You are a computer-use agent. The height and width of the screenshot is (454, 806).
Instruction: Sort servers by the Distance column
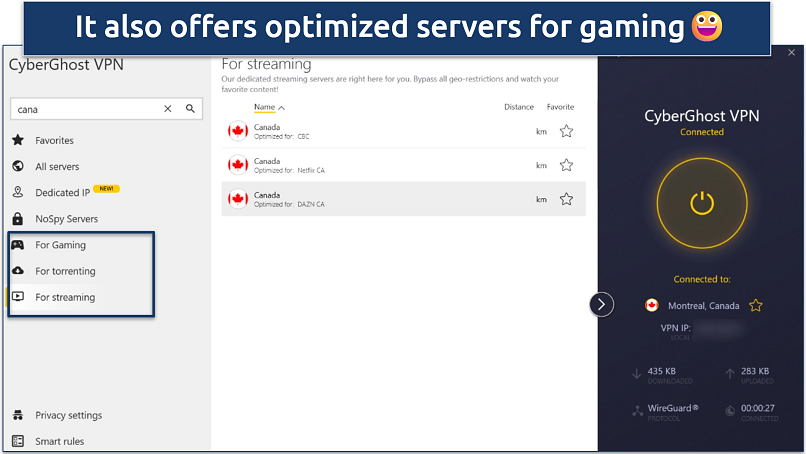(519, 107)
